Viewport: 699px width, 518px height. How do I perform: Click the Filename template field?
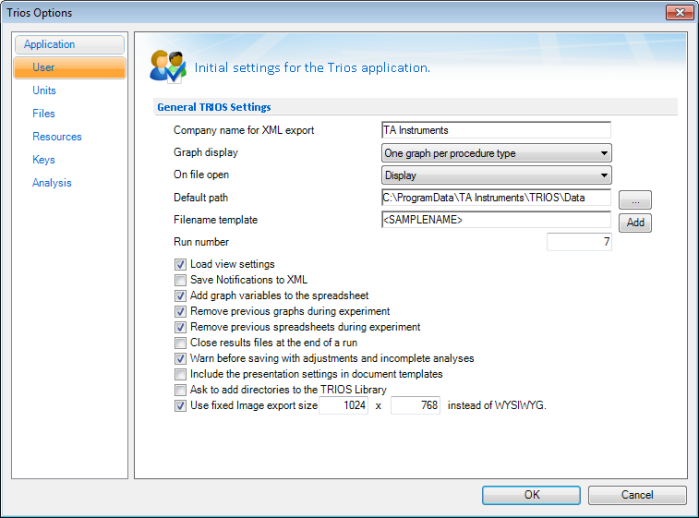[496, 220]
